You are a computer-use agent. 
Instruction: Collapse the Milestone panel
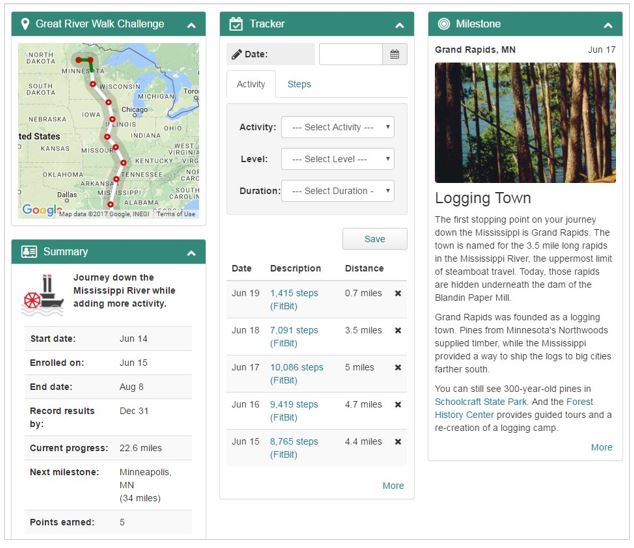pos(608,25)
